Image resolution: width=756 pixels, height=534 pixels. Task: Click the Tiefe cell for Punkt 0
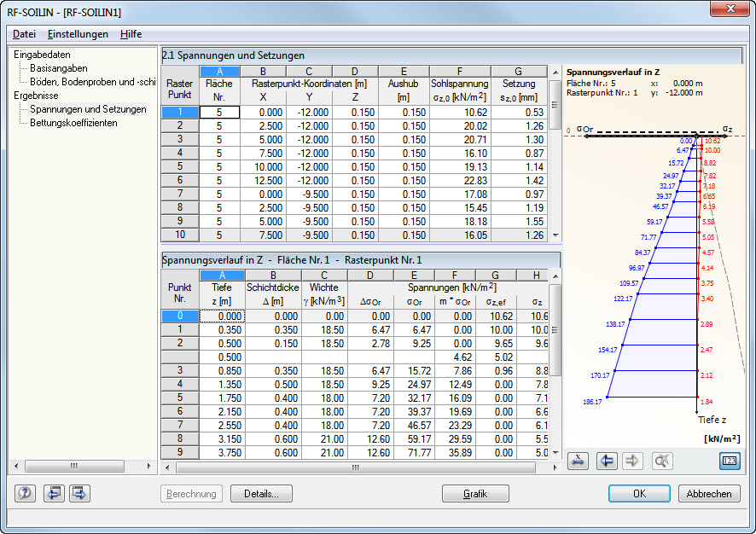(x=220, y=316)
